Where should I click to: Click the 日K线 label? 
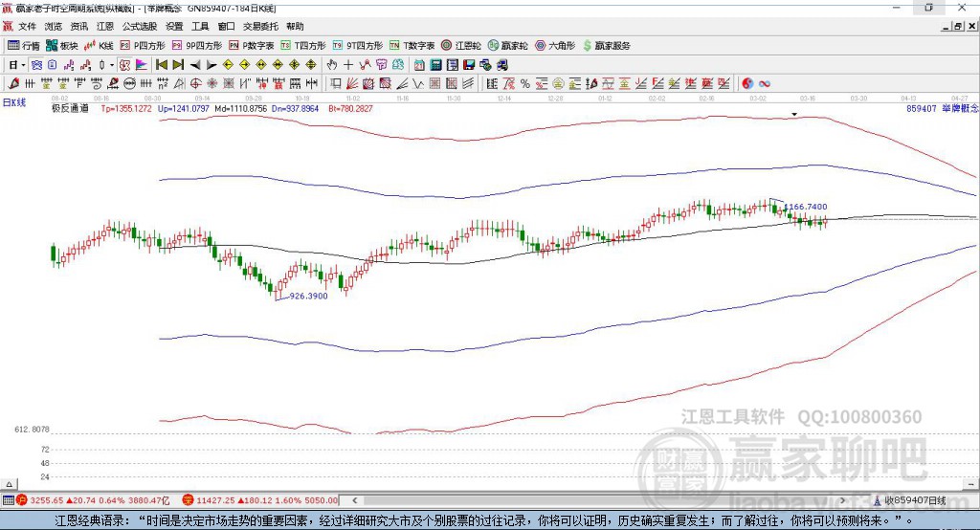coord(14,102)
